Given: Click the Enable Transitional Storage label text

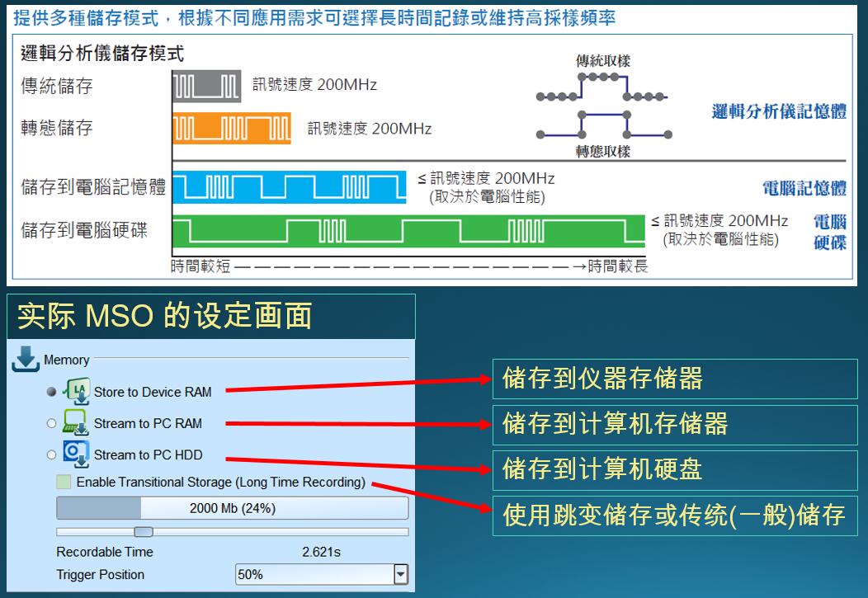Looking at the screenshot, I should coord(221,482).
